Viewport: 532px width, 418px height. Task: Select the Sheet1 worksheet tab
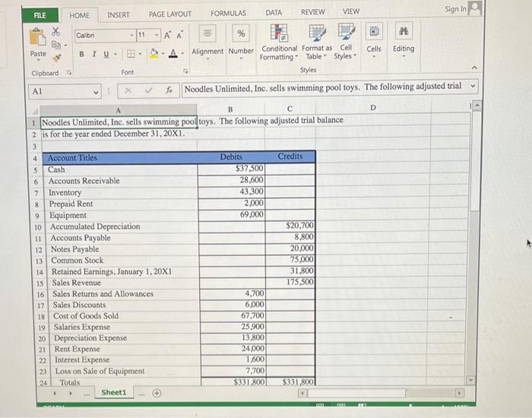pyautogui.click(x=114, y=393)
